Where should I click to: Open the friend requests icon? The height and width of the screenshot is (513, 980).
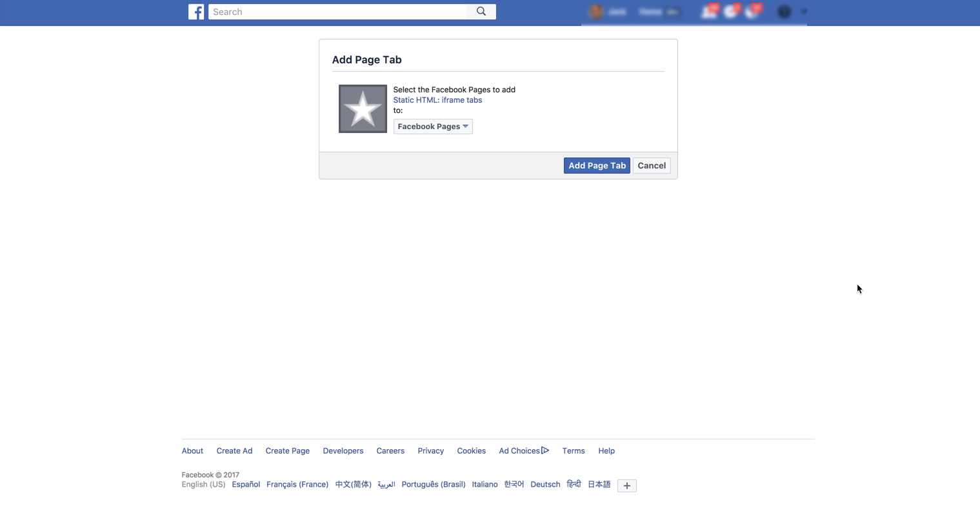coord(708,12)
